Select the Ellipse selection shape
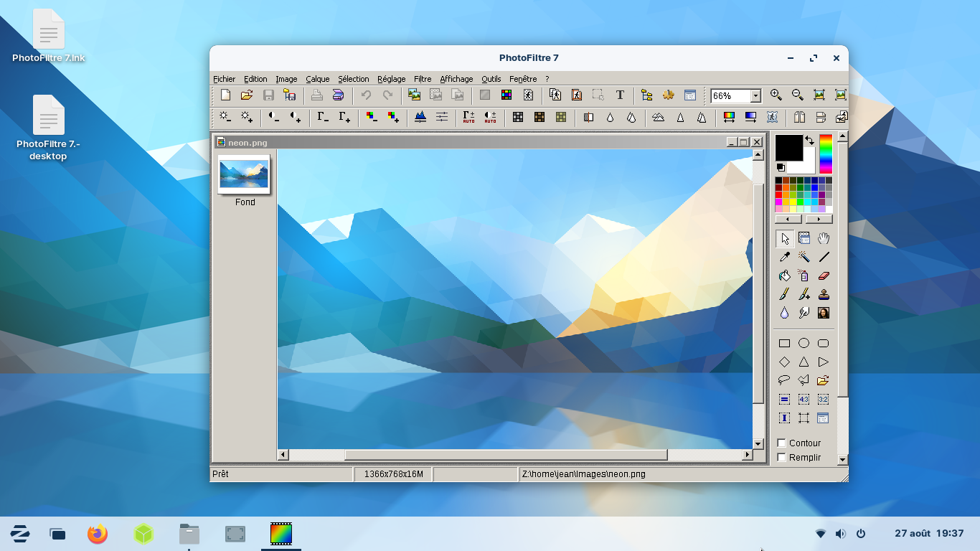 (804, 344)
